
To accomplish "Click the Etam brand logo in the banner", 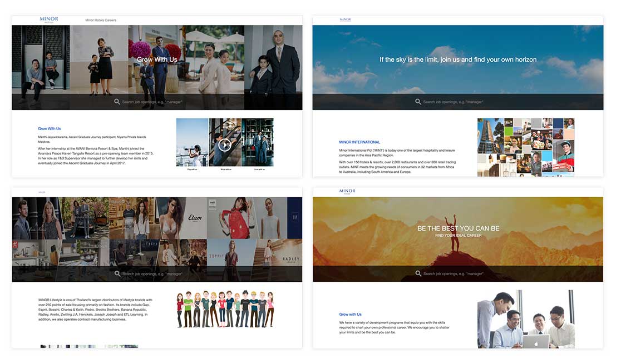I will click(195, 218).
